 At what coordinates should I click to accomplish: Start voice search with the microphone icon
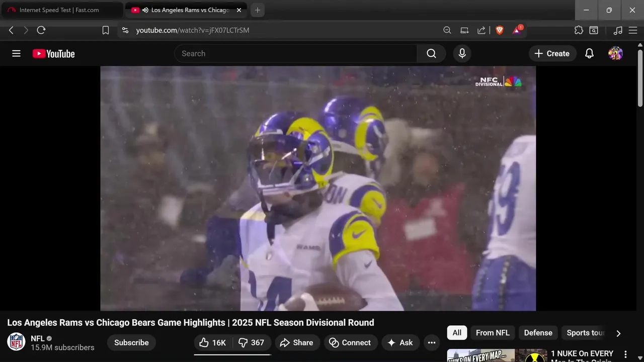pyautogui.click(x=462, y=53)
